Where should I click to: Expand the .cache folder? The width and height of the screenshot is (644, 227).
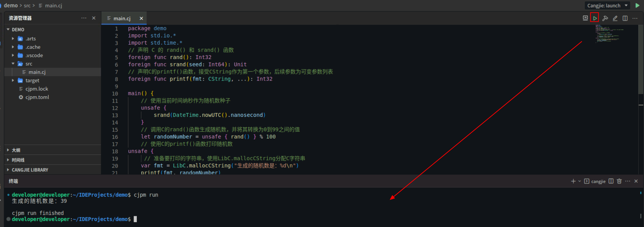tap(13, 47)
